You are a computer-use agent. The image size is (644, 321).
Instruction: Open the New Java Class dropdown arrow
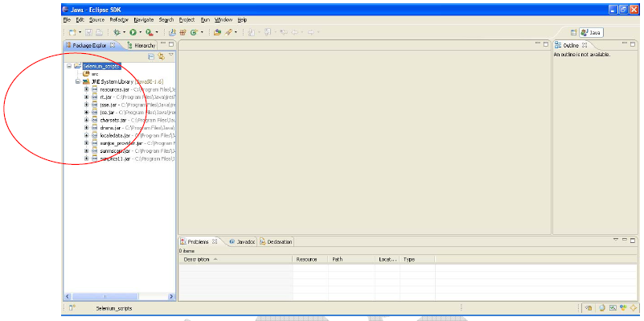pyautogui.click(x=202, y=32)
